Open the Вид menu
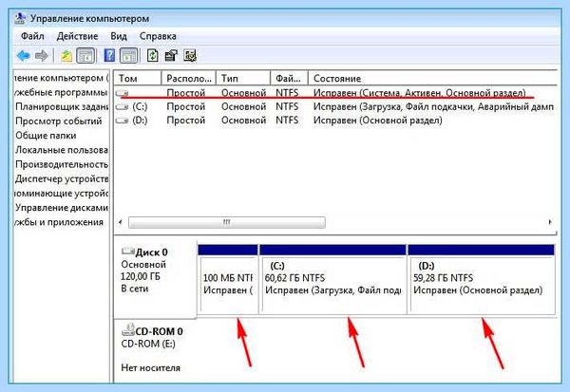 coord(119,36)
